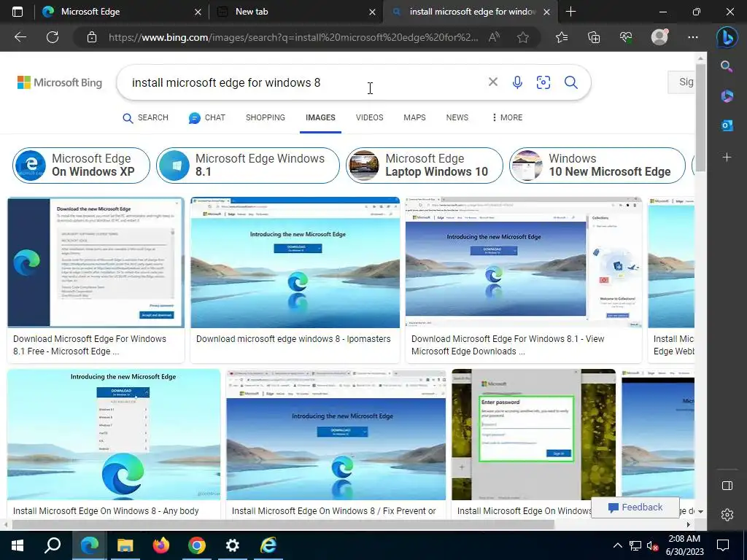The width and height of the screenshot is (747, 560).
Task: Start voice search with the microphone icon
Action: point(517,82)
